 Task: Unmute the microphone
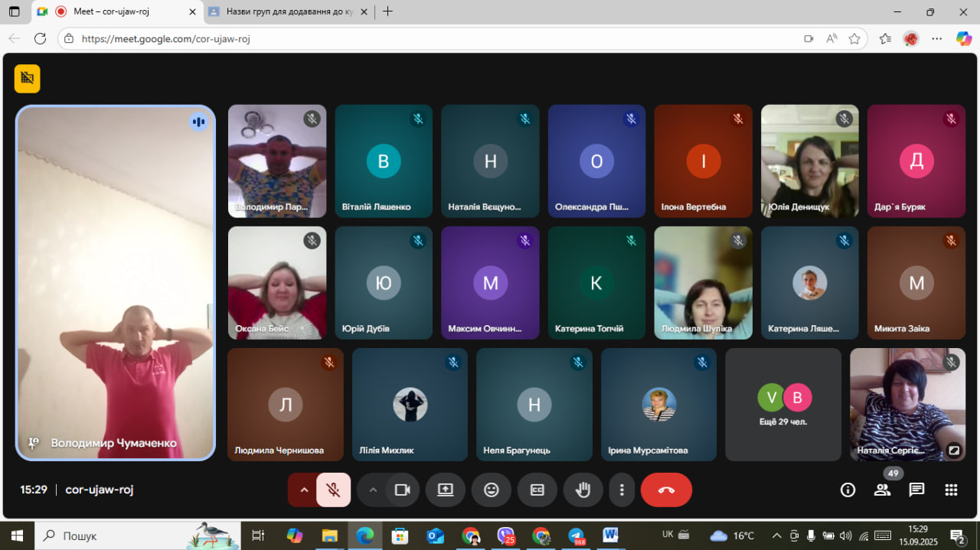(333, 490)
